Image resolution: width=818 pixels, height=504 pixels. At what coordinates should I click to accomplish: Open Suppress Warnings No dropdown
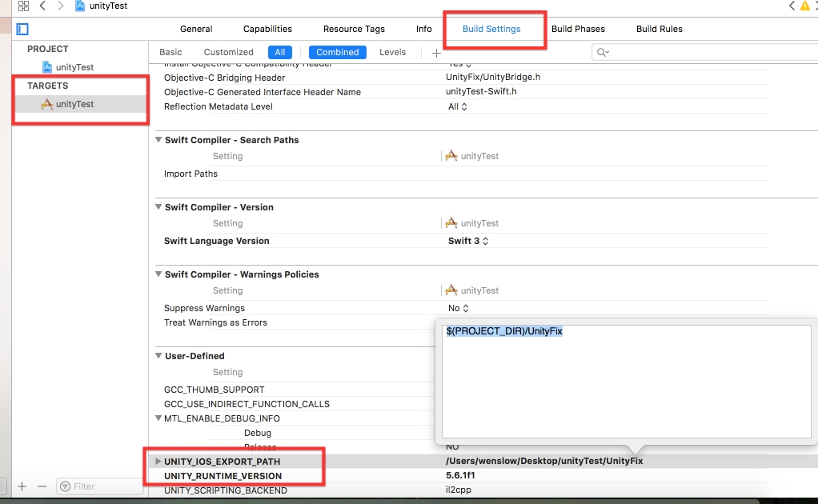(459, 308)
